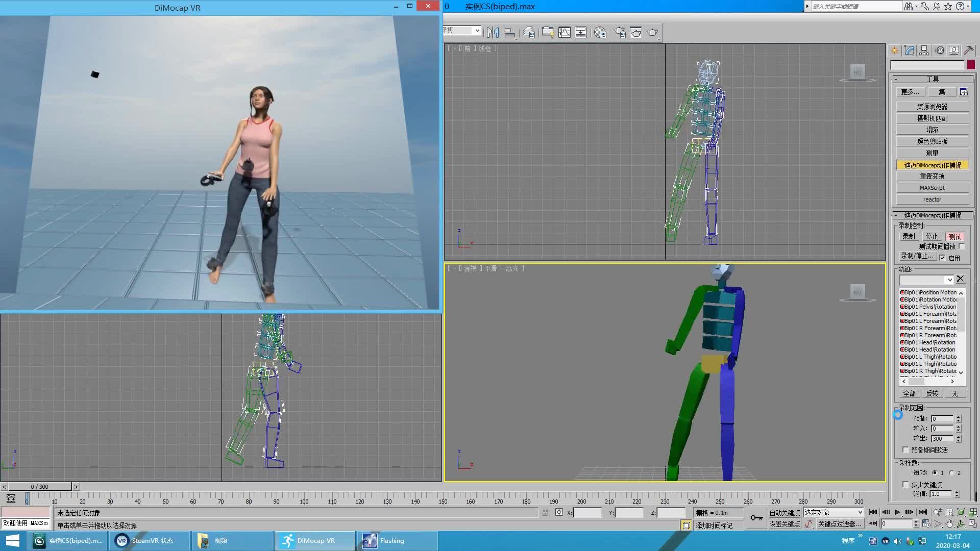Click the 0 / 300 time slider

pyautogui.click(x=40, y=487)
